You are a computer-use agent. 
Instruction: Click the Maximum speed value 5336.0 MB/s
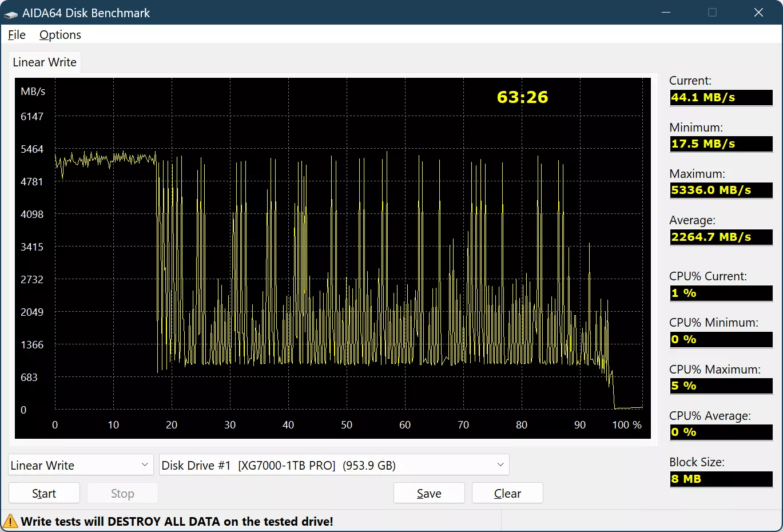[x=721, y=190]
